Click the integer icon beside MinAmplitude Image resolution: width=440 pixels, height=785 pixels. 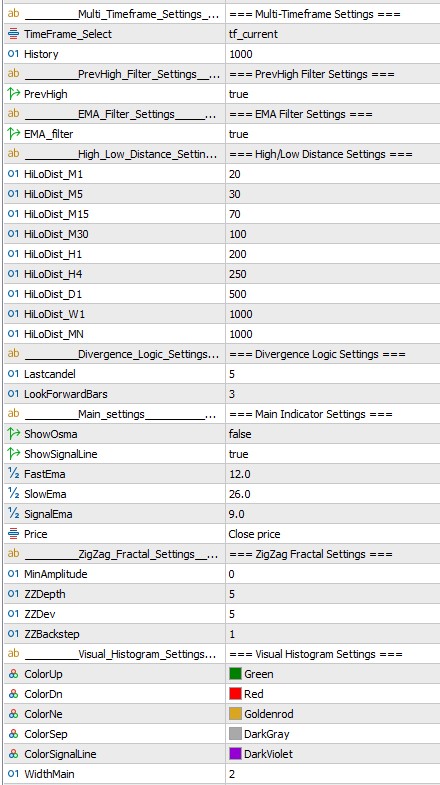(14, 574)
